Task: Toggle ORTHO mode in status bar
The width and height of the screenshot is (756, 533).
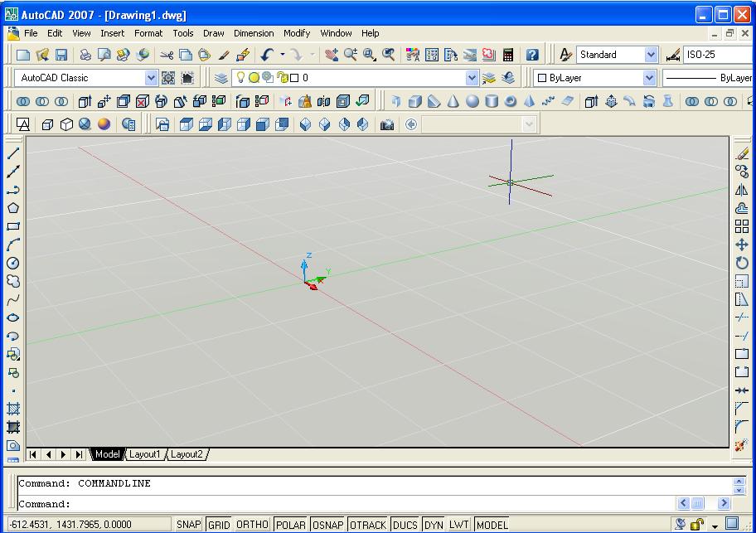Action: pyautogui.click(x=252, y=525)
